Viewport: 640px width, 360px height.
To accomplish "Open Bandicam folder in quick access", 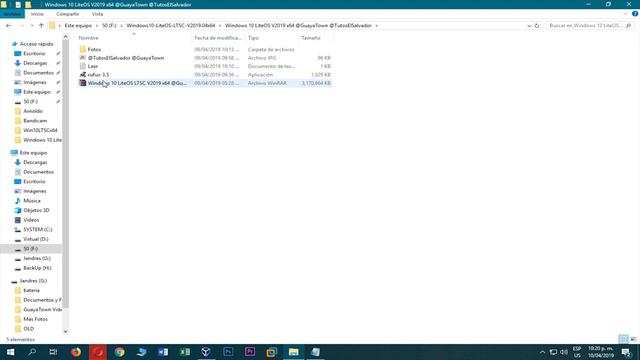I will tap(35, 121).
